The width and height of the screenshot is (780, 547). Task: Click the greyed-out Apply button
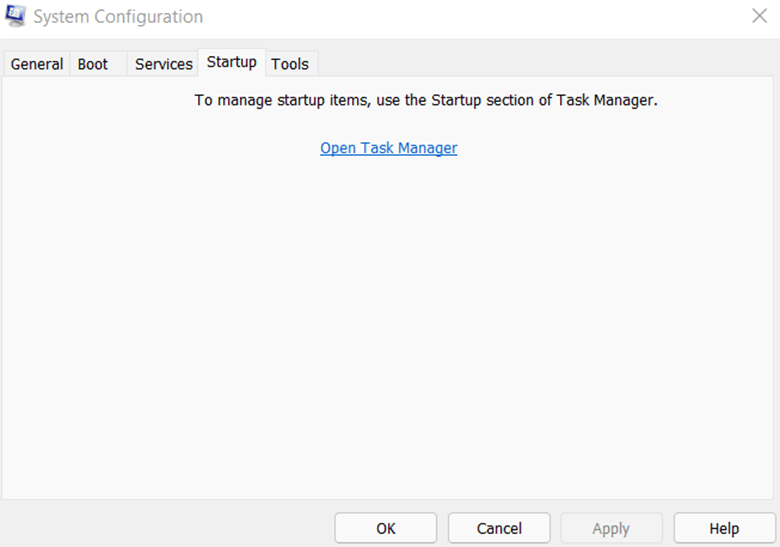point(611,528)
